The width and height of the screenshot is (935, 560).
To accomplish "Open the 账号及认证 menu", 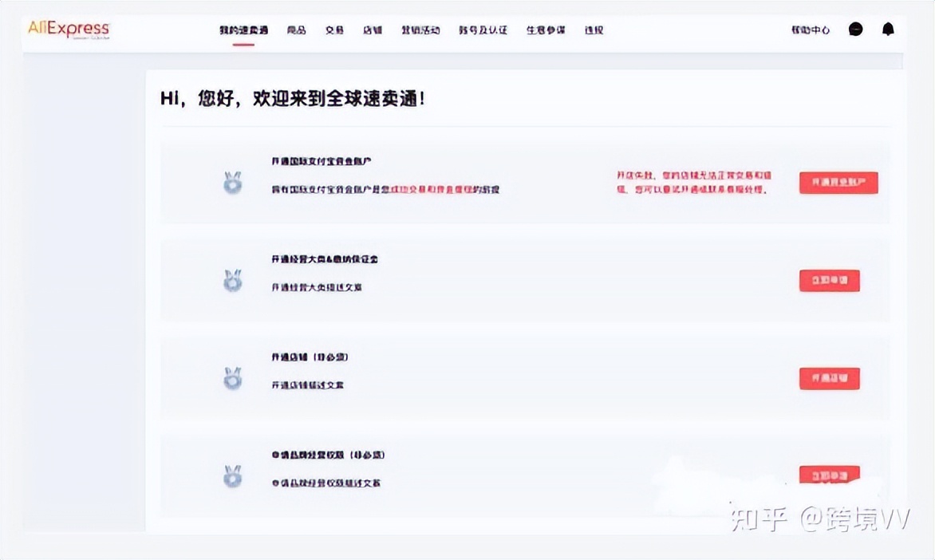I will pos(480,28).
